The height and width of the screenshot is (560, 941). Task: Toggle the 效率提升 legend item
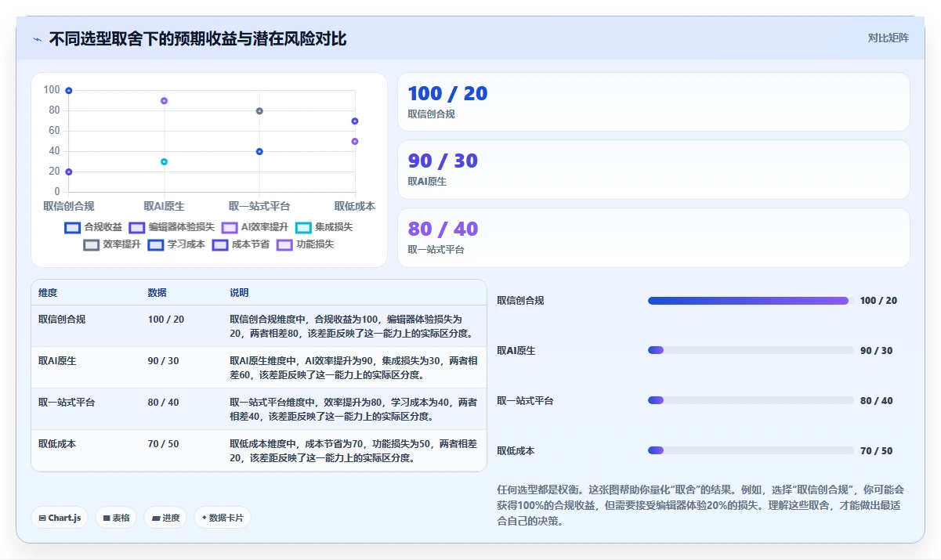(112, 244)
